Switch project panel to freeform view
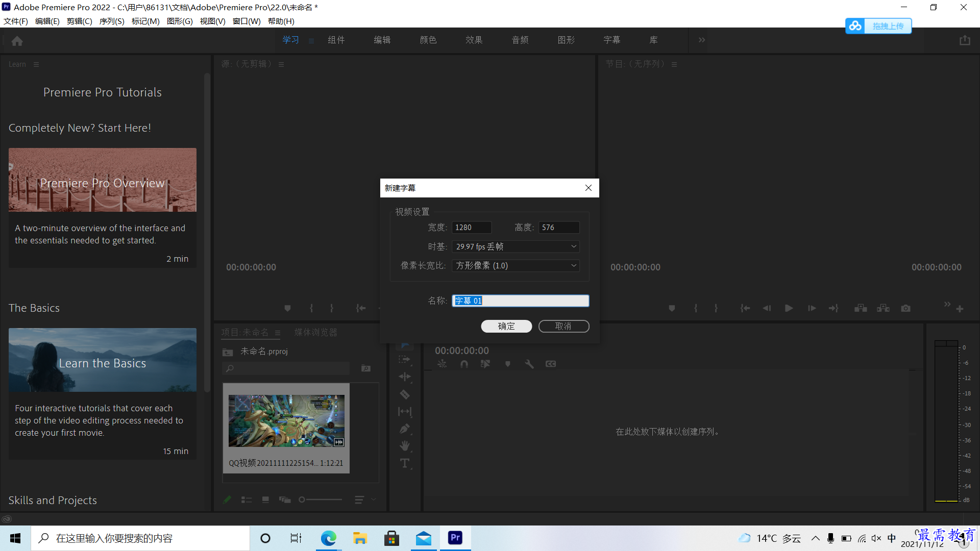 tap(285, 499)
